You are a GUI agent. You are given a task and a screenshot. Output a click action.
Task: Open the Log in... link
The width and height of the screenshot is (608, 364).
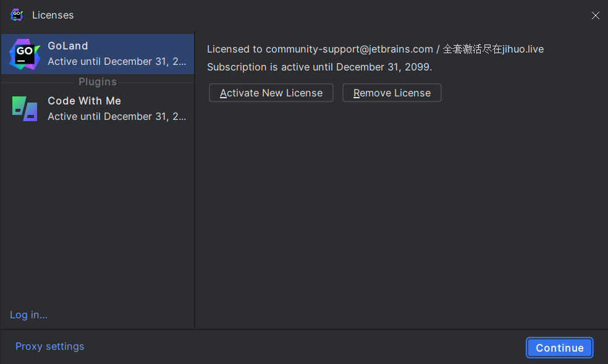click(28, 315)
